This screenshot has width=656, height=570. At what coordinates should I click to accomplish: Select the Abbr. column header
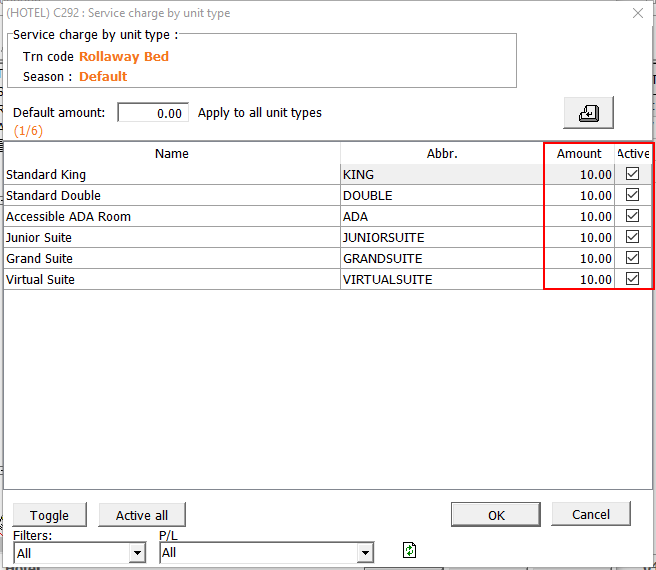point(441,154)
